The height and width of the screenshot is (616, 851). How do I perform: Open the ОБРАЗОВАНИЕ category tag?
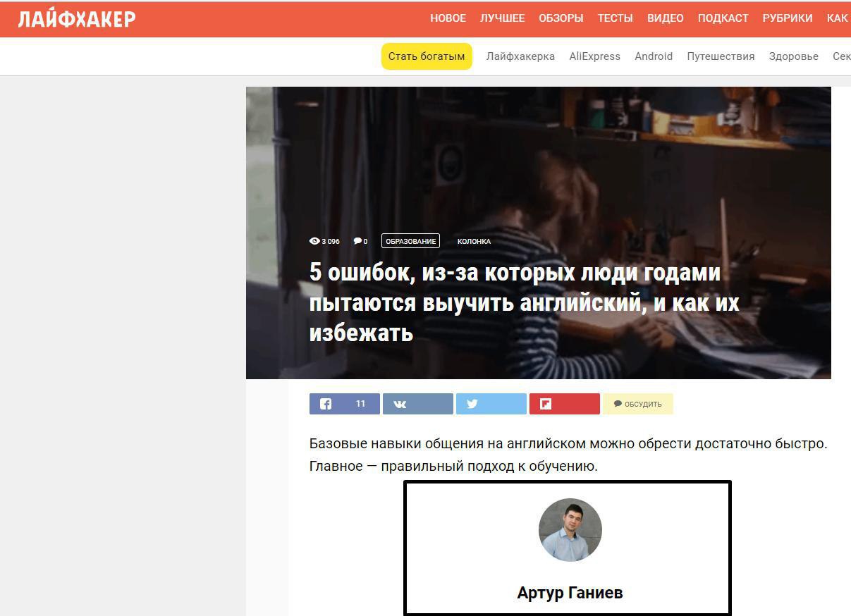pyautogui.click(x=410, y=241)
